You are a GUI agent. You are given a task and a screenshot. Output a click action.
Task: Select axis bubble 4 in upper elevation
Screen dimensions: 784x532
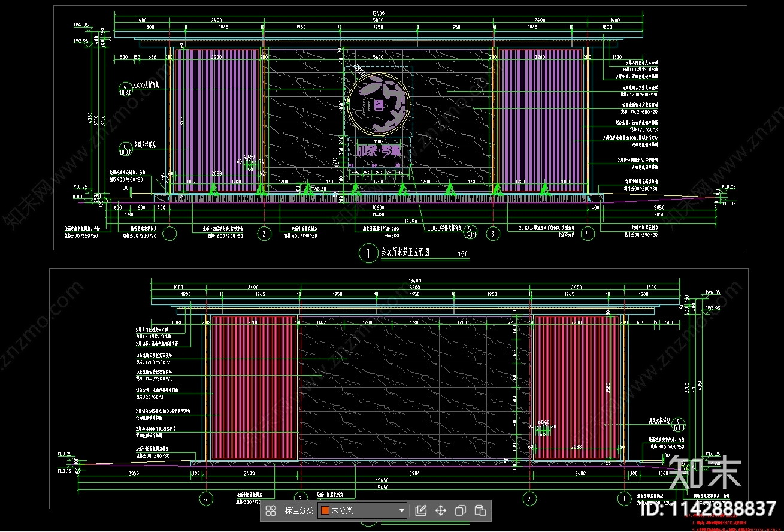pyautogui.click(x=588, y=234)
